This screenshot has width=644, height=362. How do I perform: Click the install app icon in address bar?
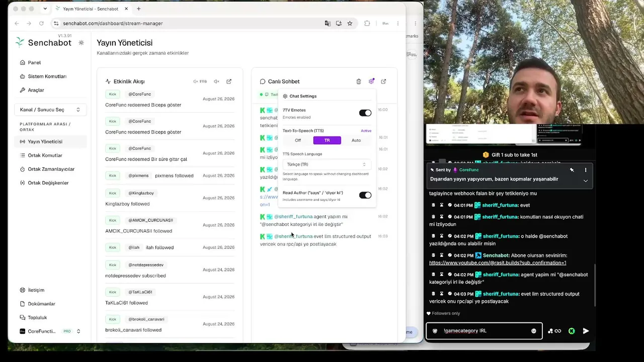click(339, 23)
